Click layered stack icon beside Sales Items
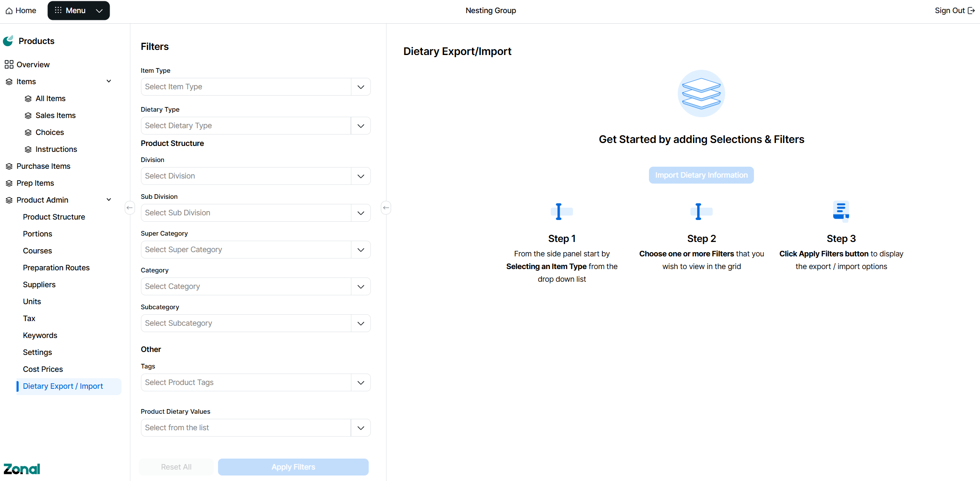The height and width of the screenshot is (481, 980). pos(28,115)
